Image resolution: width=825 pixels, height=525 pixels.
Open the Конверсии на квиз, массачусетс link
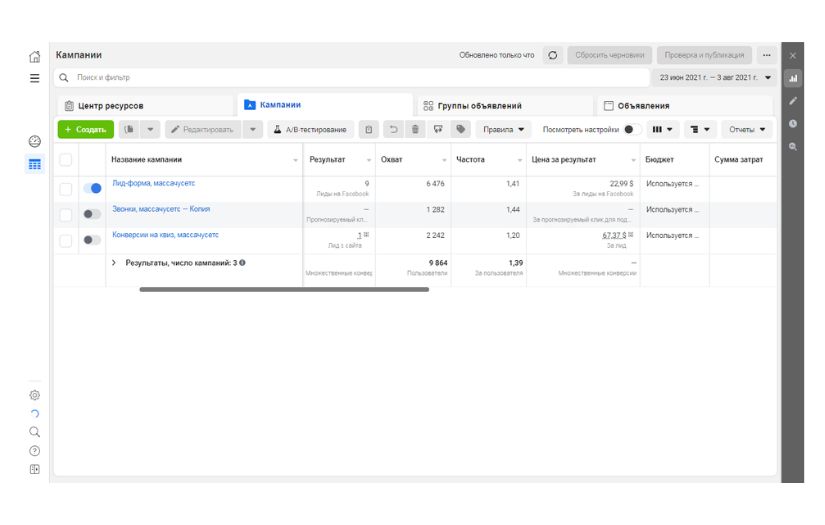tap(165, 235)
